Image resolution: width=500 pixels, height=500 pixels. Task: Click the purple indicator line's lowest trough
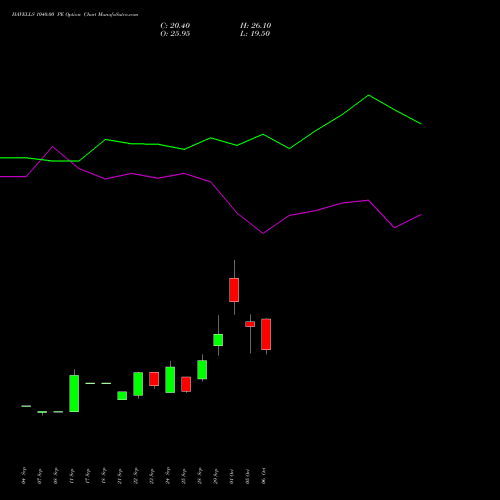point(263,233)
